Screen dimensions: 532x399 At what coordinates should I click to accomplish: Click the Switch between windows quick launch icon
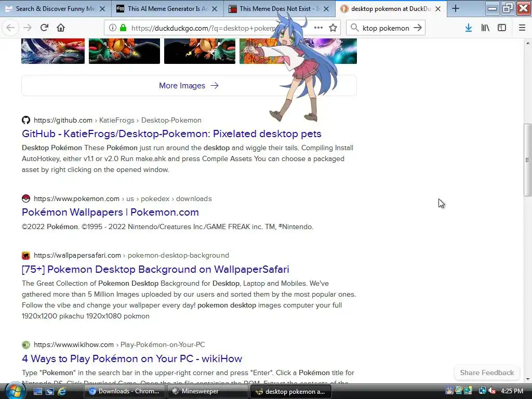tap(49, 391)
